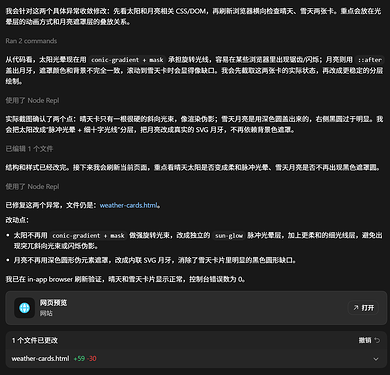
Task: Expand the weather-cards.html diff chevron
Action: point(376,359)
